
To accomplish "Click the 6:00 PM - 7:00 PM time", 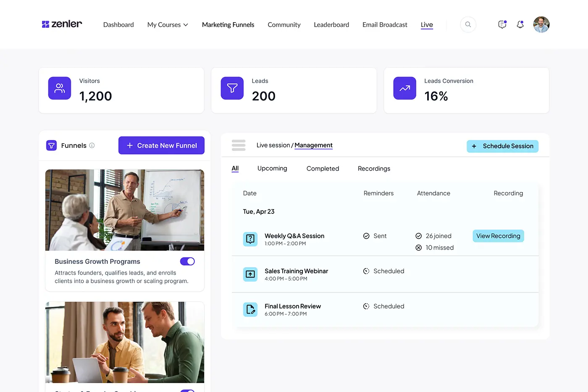I will [286, 314].
